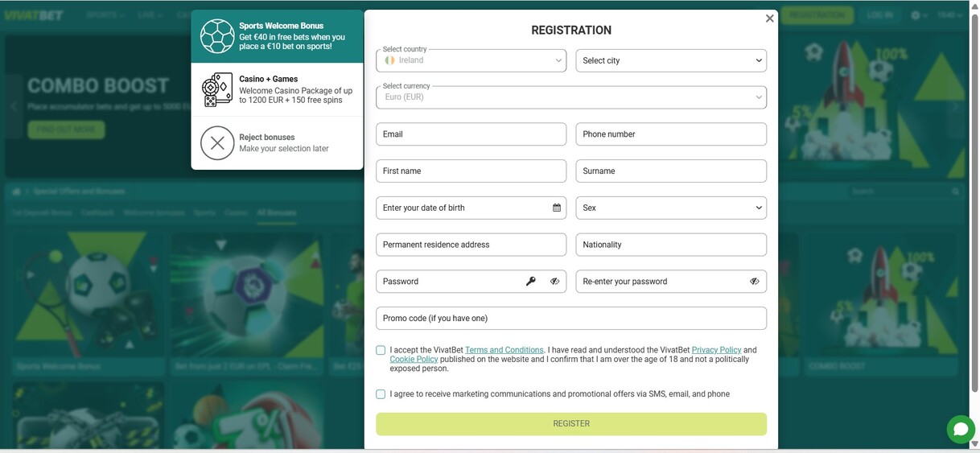This screenshot has height=453, width=980.
Task: Click the Casino + Games cards icon
Action: [217, 89]
